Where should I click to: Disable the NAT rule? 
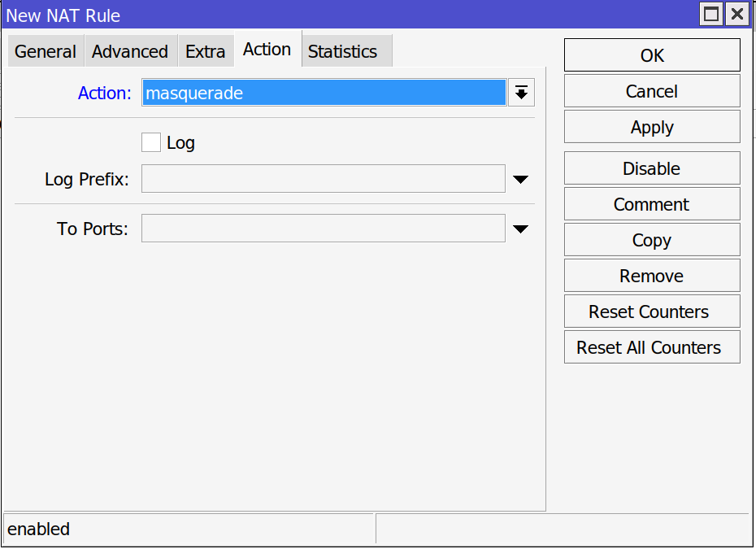coord(652,168)
